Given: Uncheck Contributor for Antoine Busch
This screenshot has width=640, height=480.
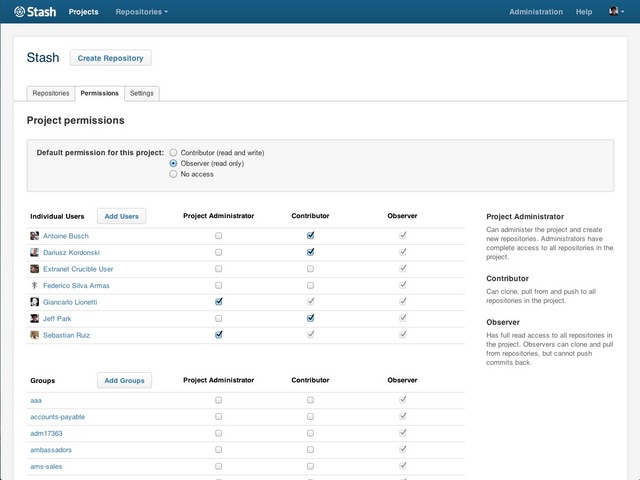Looking at the screenshot, I should 311,236.
